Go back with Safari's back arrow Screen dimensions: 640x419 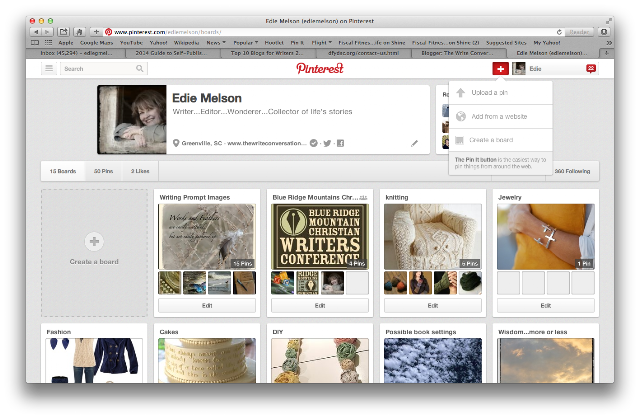[36, 32]
